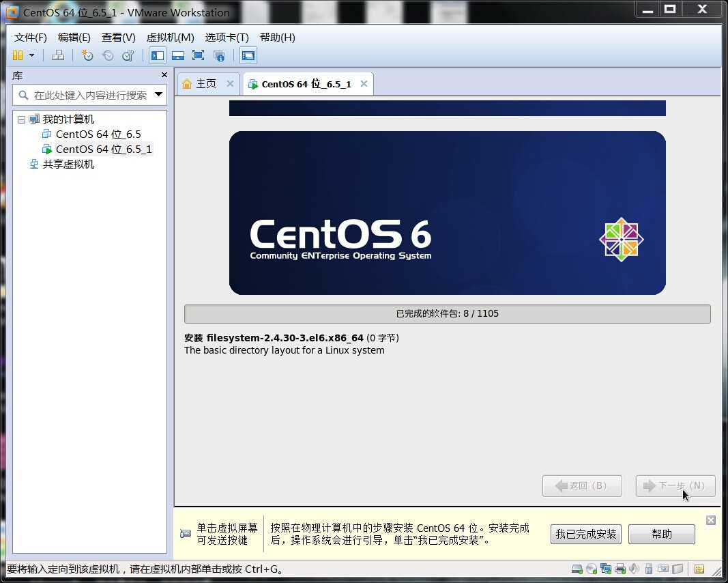Pause the virtual machine with the pause icon
Image resolution: width=728 pixels, height=583 pixels.
click(18, 56)
